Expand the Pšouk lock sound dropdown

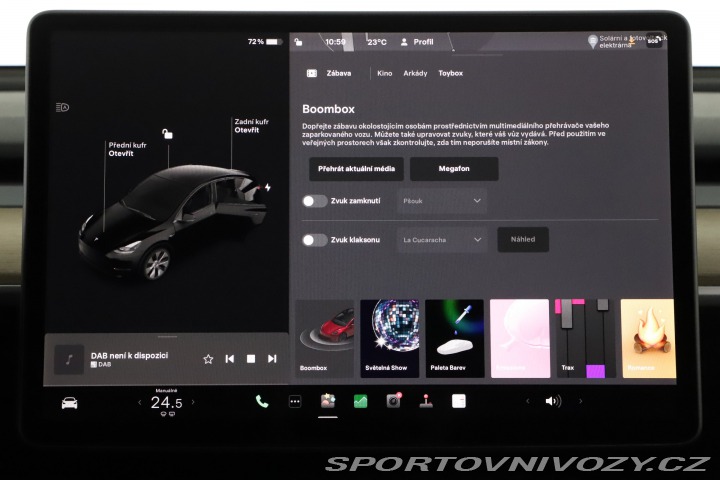442,201
